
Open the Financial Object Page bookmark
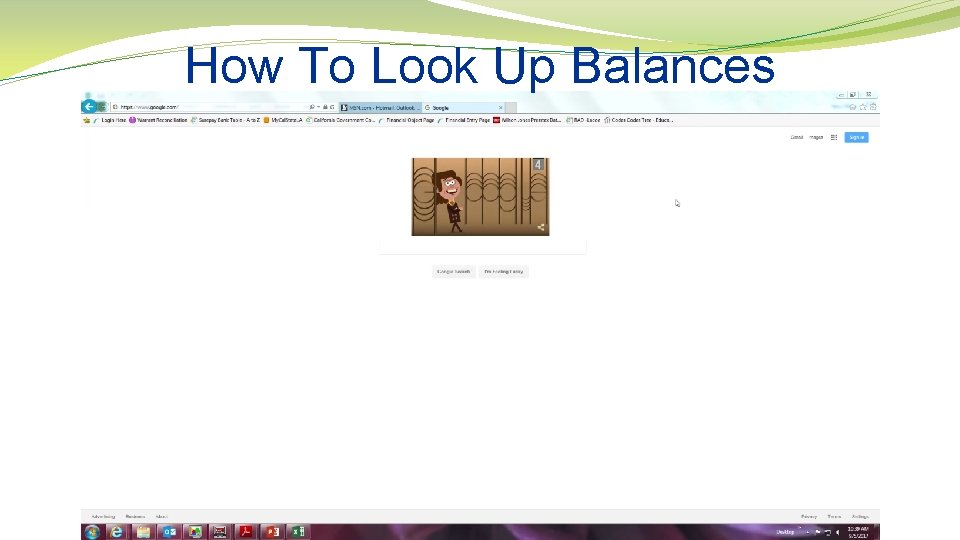coord(407,120)
